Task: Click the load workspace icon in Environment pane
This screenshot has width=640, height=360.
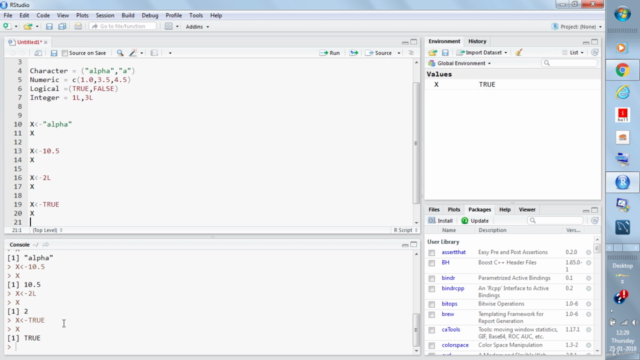Action: pos(433,53)
